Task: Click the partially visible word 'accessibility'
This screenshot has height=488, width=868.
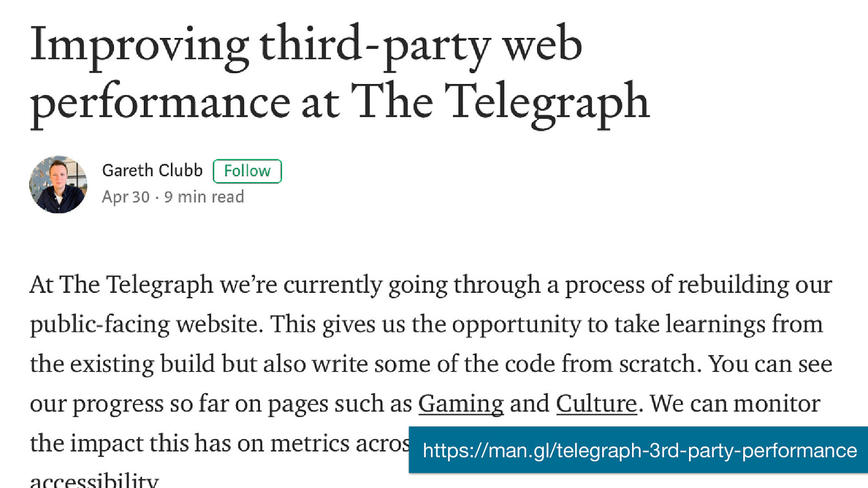Action: click(94, 480)
